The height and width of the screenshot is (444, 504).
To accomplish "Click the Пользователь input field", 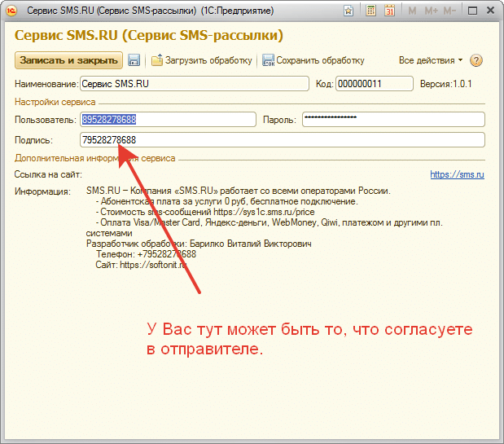I will click(x=168, y=120).
